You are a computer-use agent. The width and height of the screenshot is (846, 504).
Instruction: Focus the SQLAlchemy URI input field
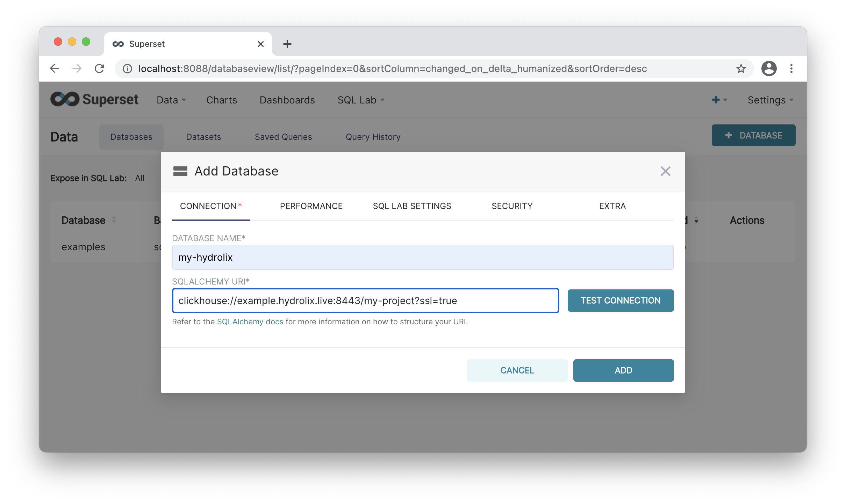[x=365, y=301]
